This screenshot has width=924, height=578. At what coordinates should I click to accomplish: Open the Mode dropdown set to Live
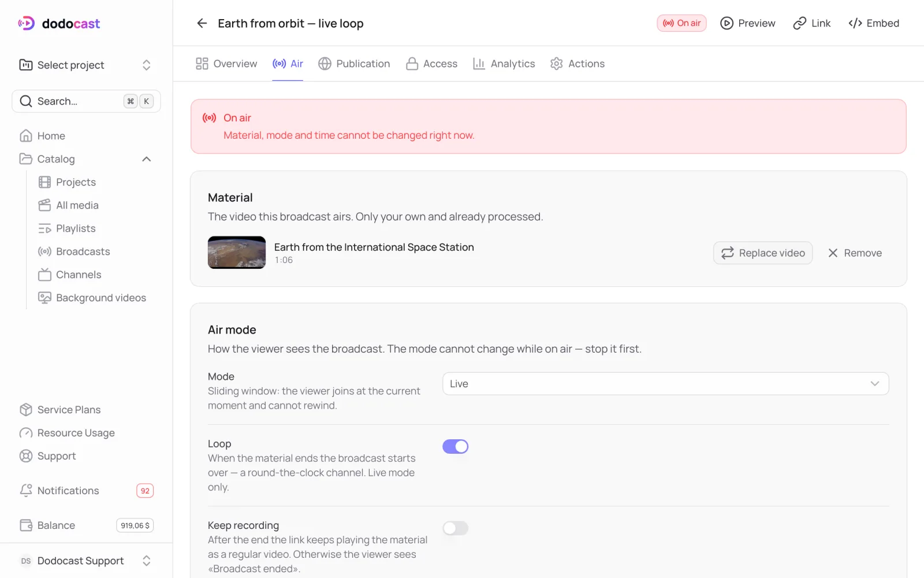(x=665, y=384)
